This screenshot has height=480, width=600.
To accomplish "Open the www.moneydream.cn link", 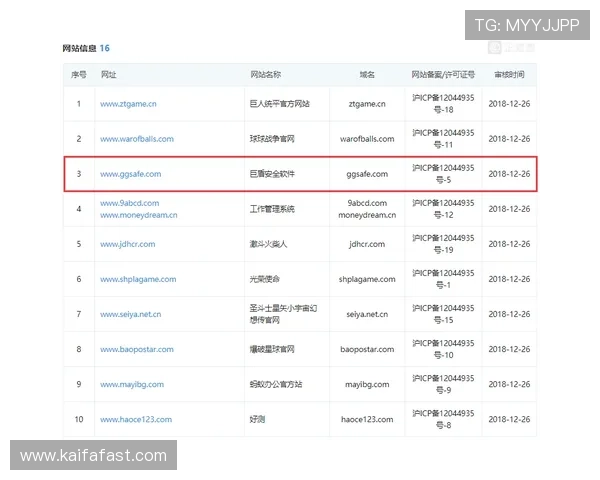I will pos(139,215).
